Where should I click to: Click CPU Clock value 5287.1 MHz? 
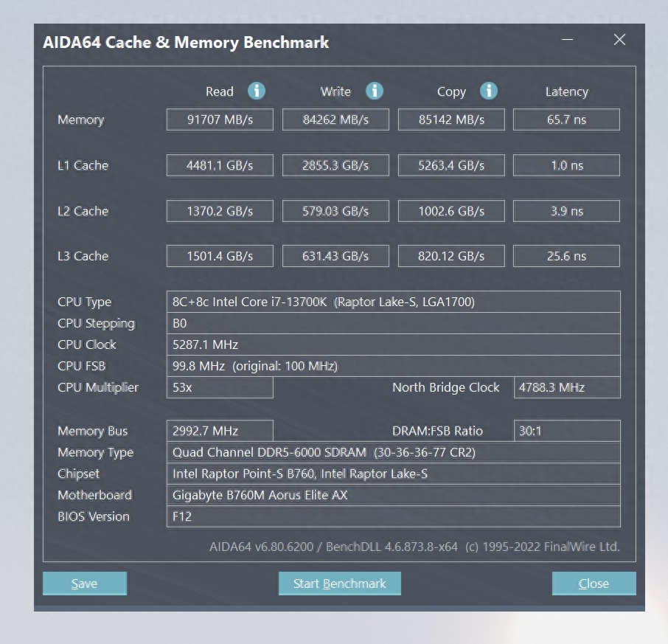point(394,344)
